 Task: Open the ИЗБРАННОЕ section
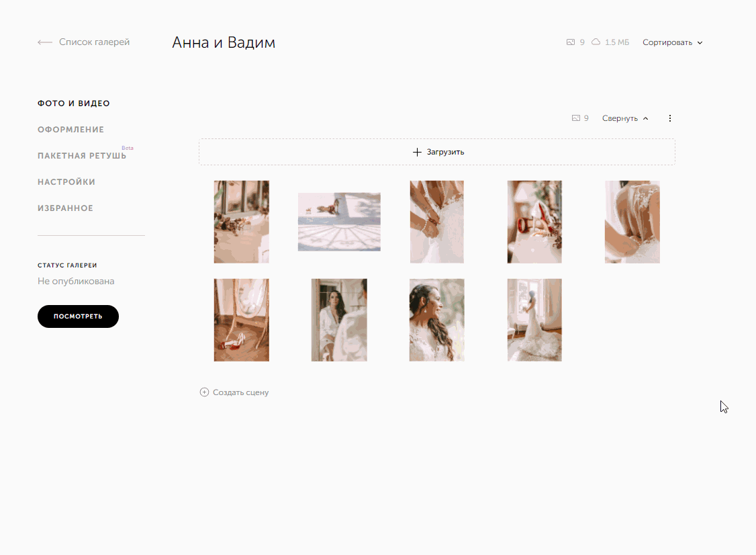pos(65,208)
